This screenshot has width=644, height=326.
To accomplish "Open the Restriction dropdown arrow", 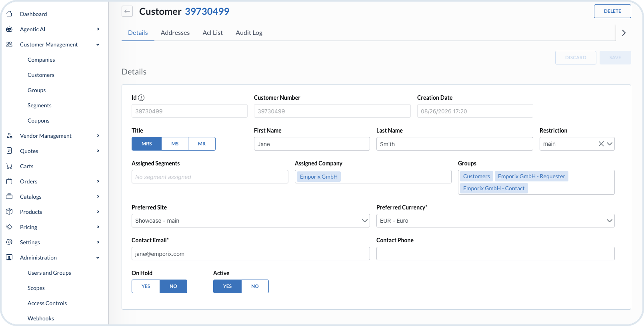I will (610, 144).
